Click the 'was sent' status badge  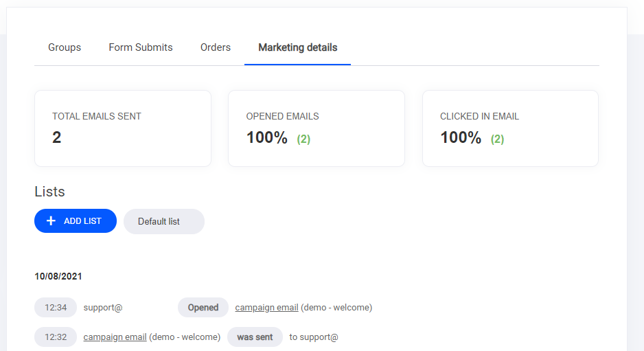255,337
